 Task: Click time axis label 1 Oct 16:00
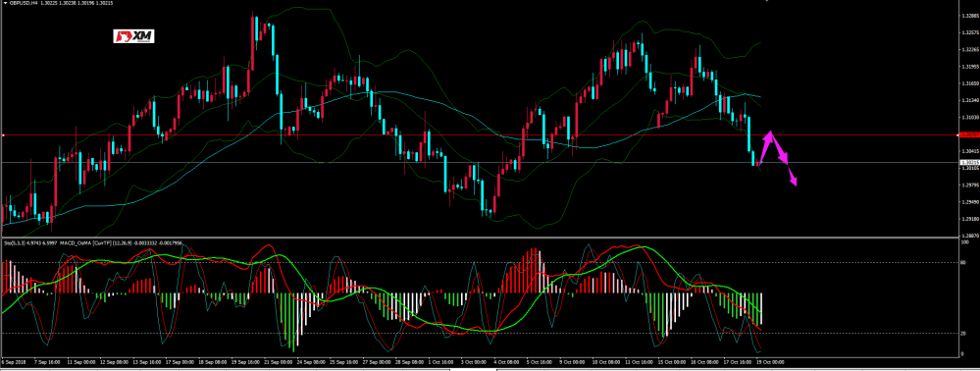coord(441,361)
